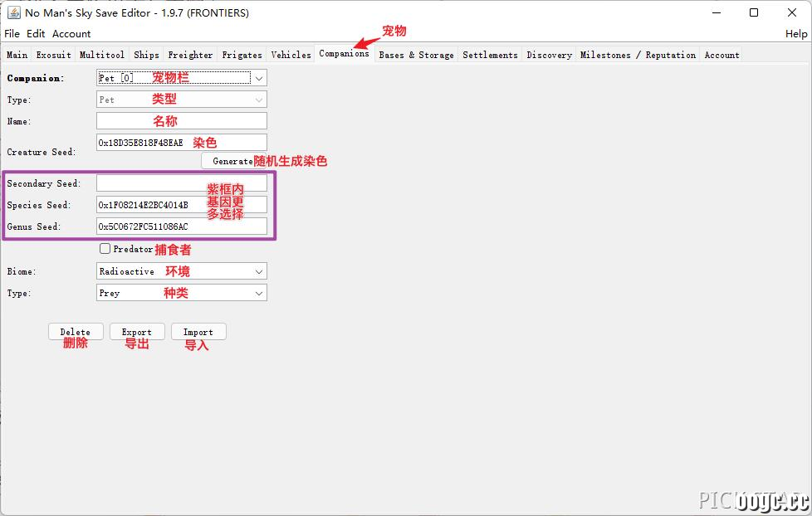Image resolution: width=812 pixels, height=516 pixels.
Task: Open the disabled companion Type dropdown showing Pet
Action: 182,100
